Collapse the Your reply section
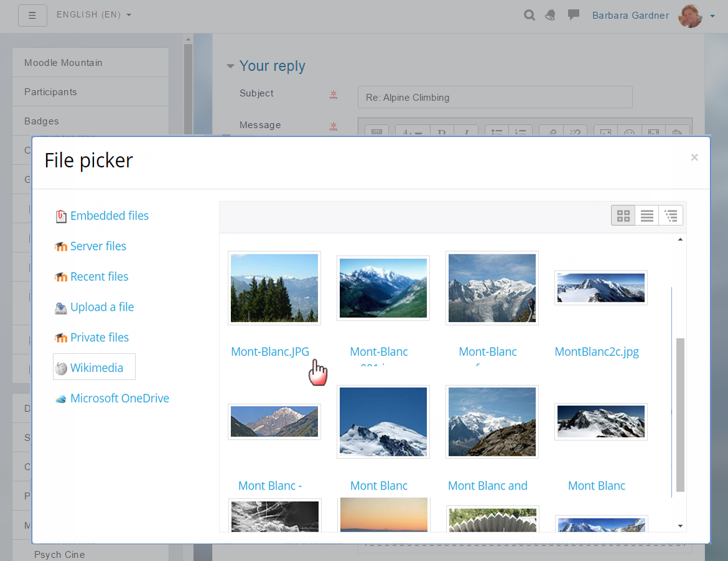The image size is (728, 561). 230,65
